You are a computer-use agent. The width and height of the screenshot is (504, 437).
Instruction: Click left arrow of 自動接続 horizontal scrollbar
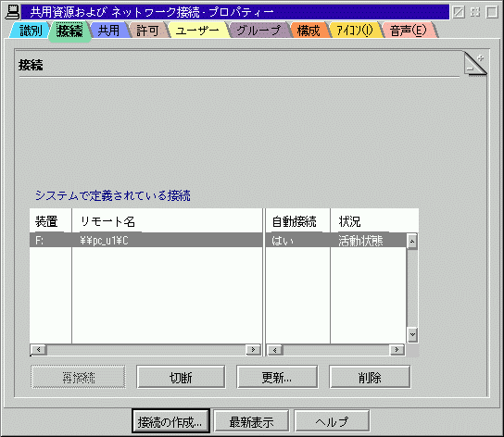click(275, 350)
